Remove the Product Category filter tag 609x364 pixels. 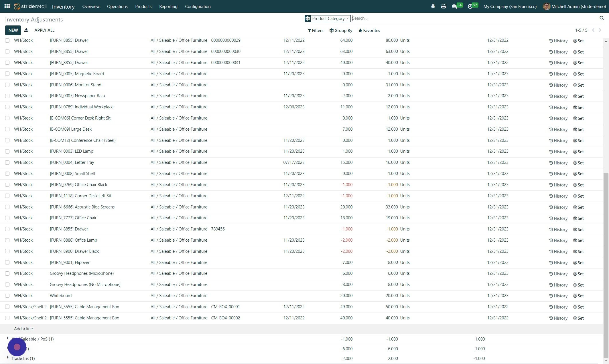click(x=347, y=18)
